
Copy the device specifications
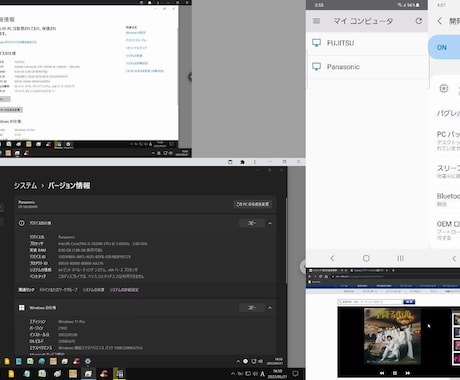pyautogui.click(x=252, y=223)
